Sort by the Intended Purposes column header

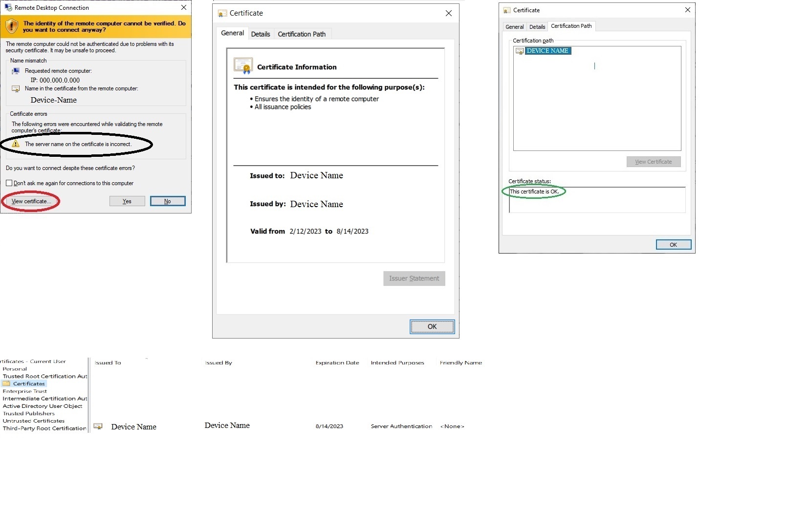click(397, 363)
